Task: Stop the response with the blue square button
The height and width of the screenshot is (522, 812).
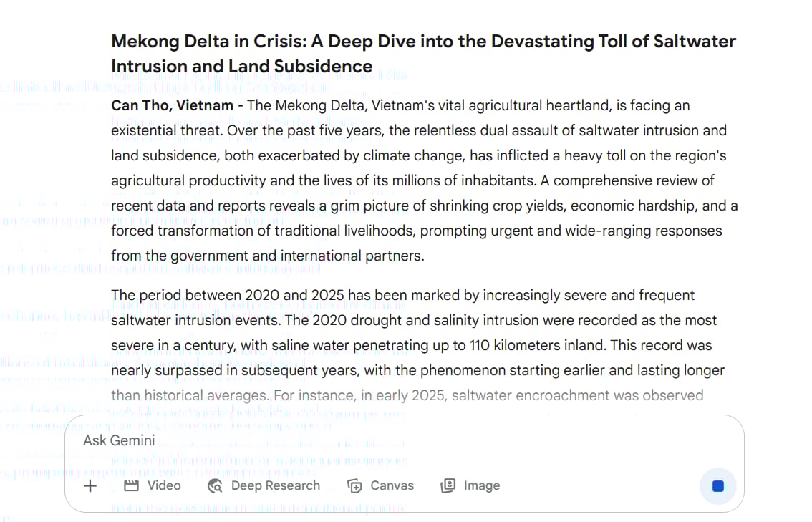Action: pyautogui.click(x=717, y=485)
